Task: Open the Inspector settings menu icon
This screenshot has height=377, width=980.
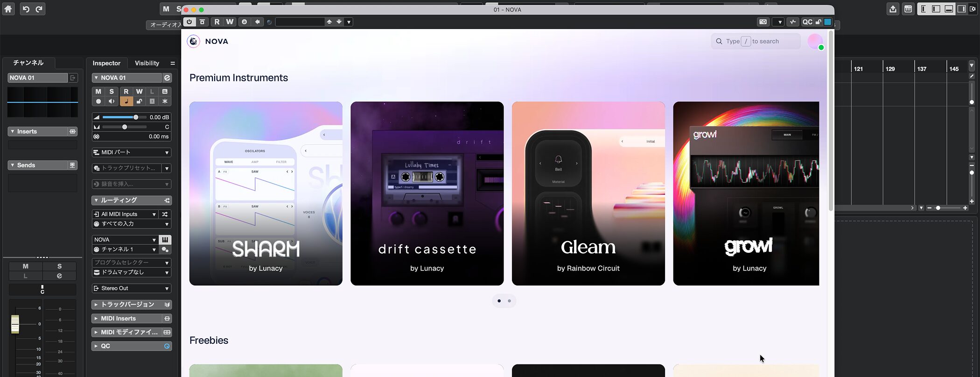Action: [x=173, y=63]
